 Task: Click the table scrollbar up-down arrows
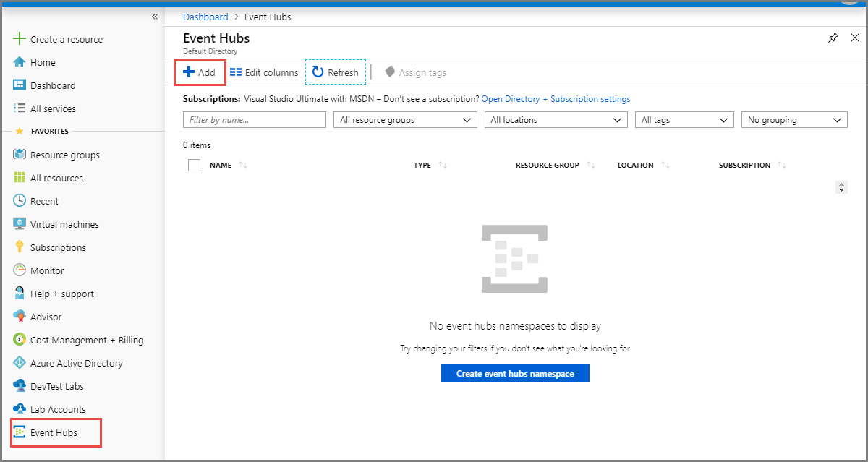pos(841,187)
